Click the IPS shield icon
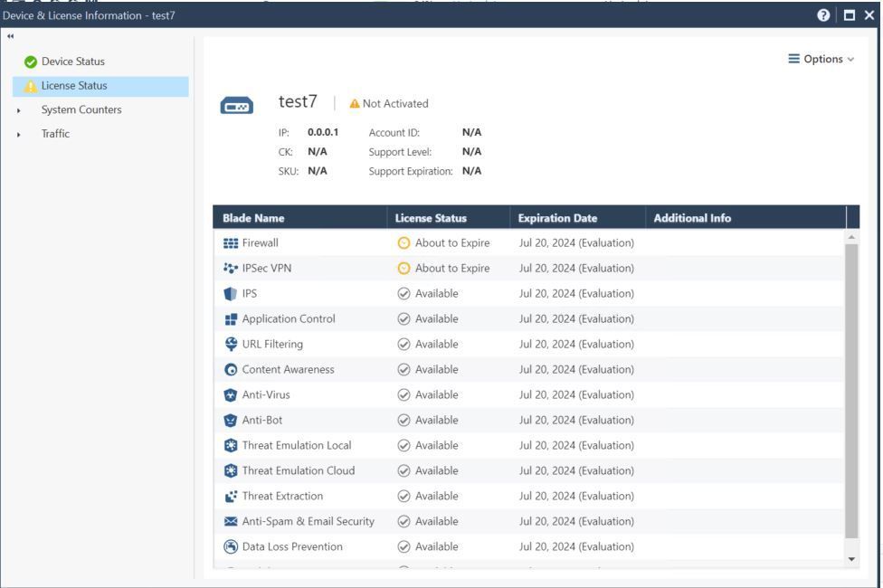Image resolution: width=883 pixels, height=588 pixels. 231,294
